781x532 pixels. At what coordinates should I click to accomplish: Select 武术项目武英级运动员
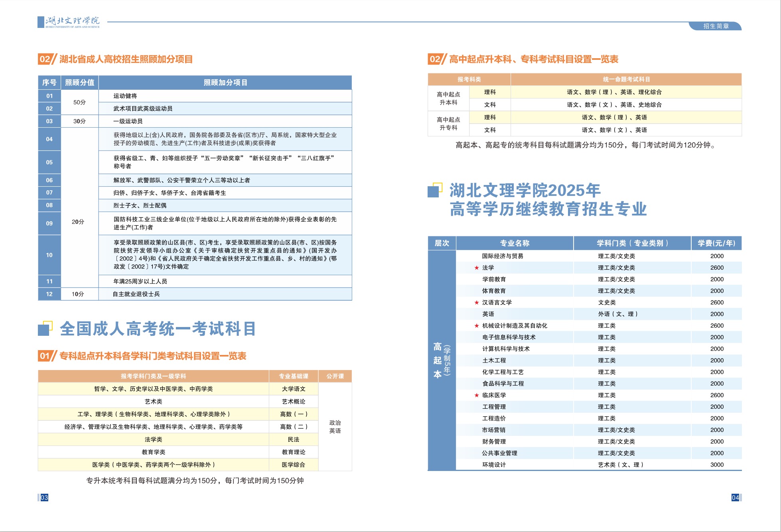143,108
